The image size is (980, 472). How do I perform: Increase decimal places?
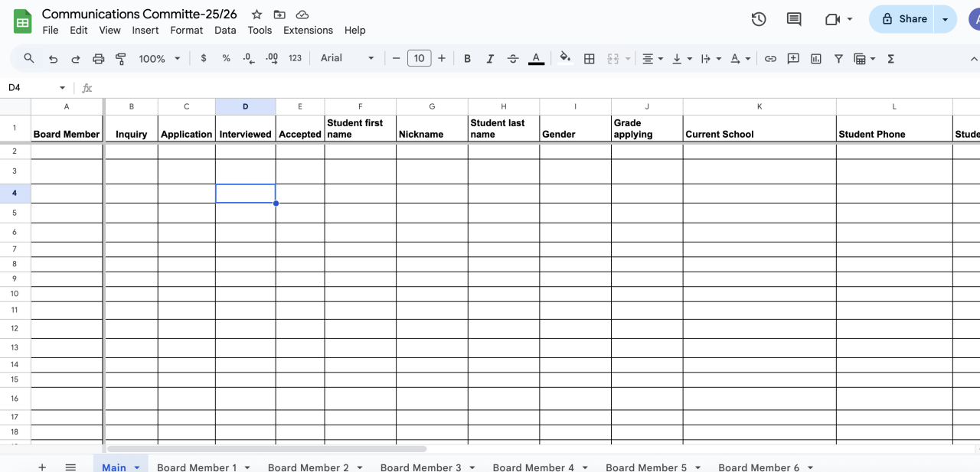(272, 58)
